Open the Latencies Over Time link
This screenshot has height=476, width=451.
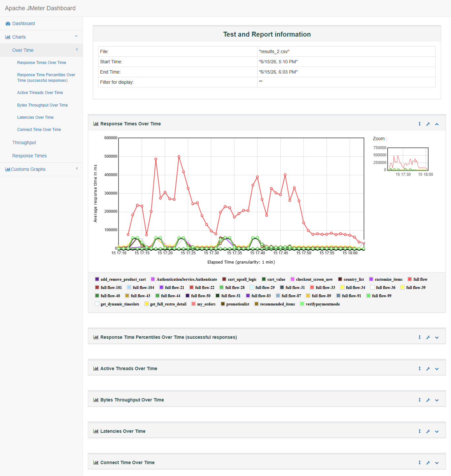click(x=35, y=117)
